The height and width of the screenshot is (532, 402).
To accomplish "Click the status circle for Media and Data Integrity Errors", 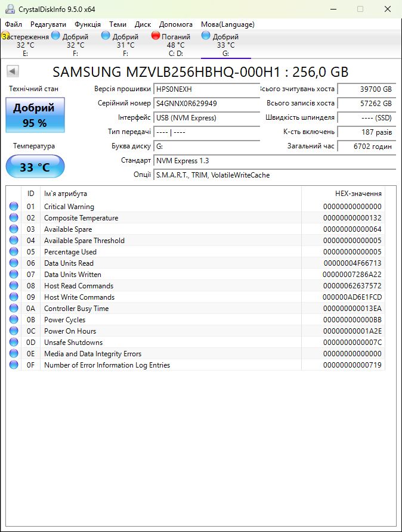I will tap(14, 353).
